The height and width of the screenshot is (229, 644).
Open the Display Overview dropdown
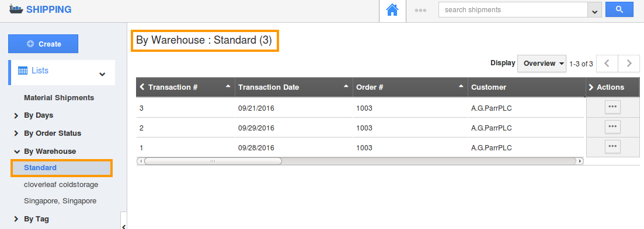(541, 64)
